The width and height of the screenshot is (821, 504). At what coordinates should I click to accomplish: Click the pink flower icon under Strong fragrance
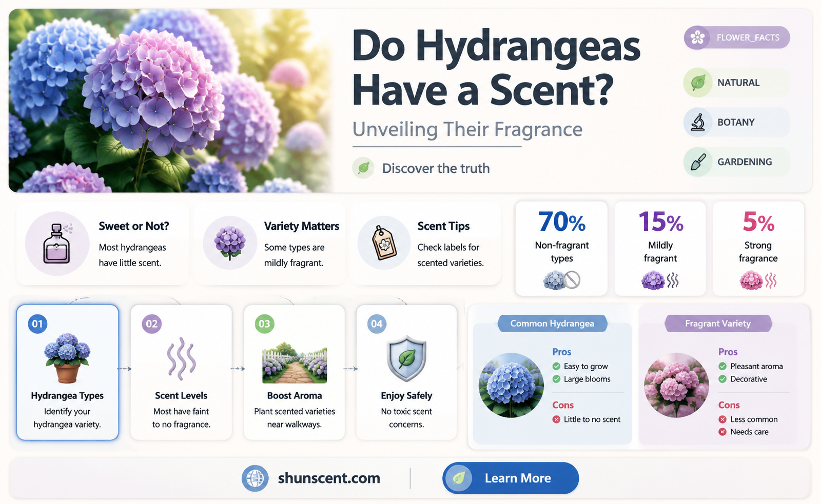tap(751, 280)
